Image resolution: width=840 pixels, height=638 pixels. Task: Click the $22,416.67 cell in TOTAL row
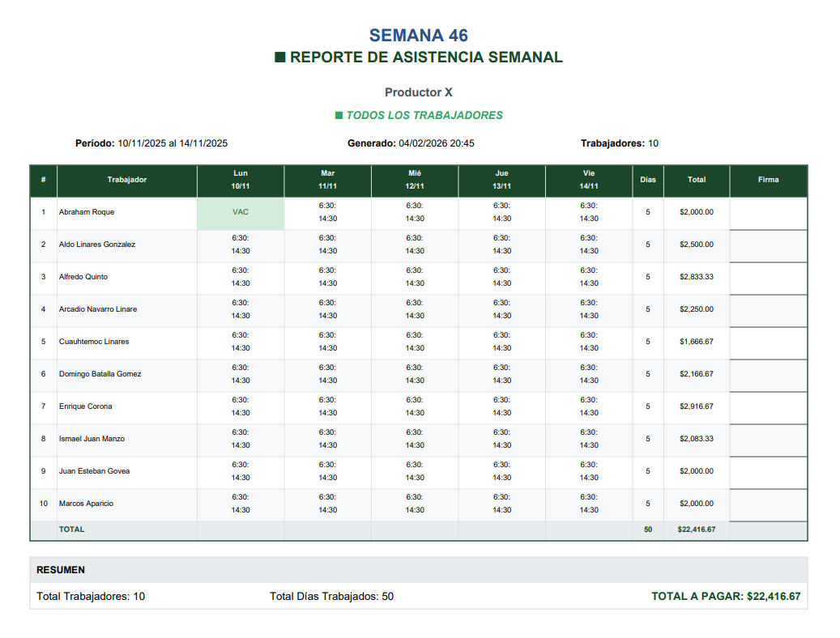pyautogui.click(x=697, y=530)
